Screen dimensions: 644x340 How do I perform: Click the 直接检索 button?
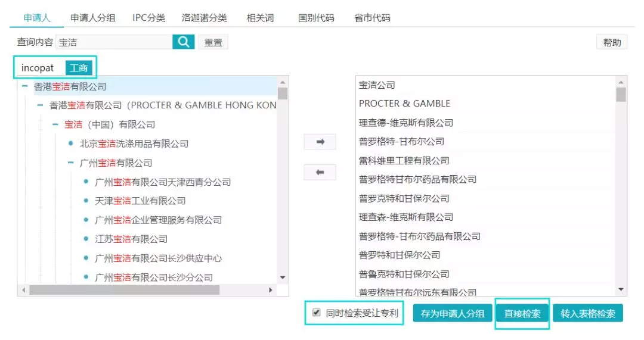(x=522, y=314)
